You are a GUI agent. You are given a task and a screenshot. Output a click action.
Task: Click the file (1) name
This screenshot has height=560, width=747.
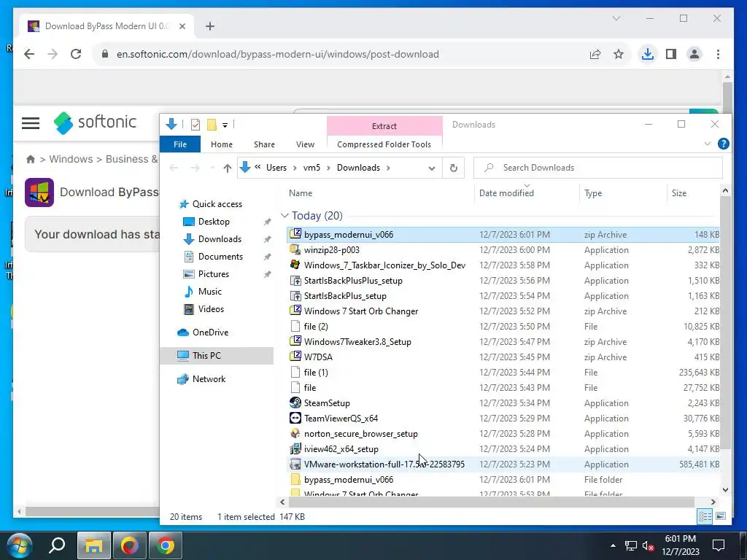[x=316, y=373]
